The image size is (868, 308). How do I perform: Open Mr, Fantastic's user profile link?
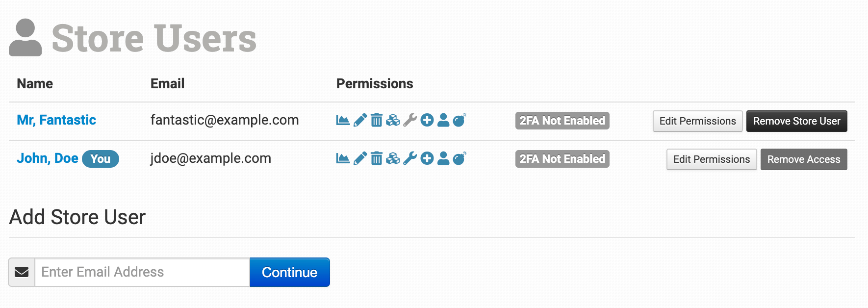pyautogui.click(x=56, y=120)
